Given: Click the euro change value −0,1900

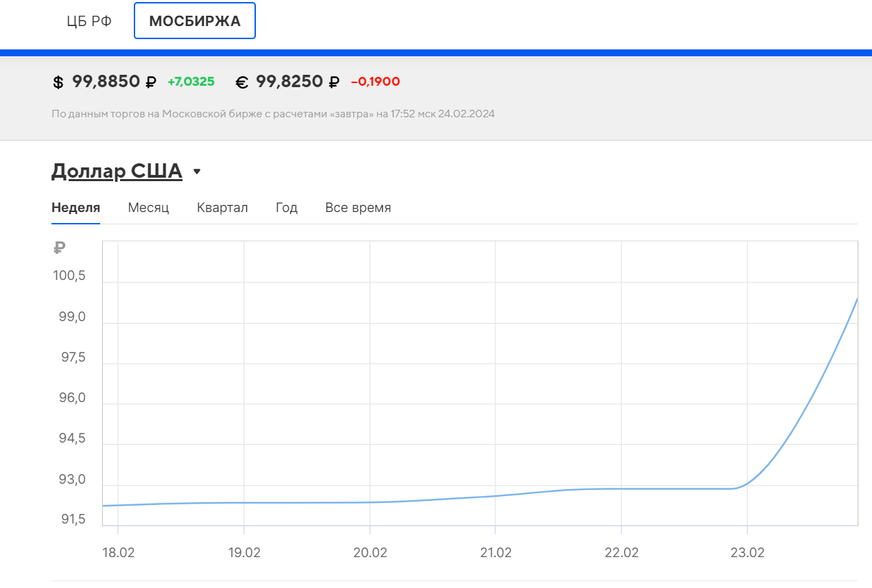Looking at the screenshot, I should tap(375, 82).
